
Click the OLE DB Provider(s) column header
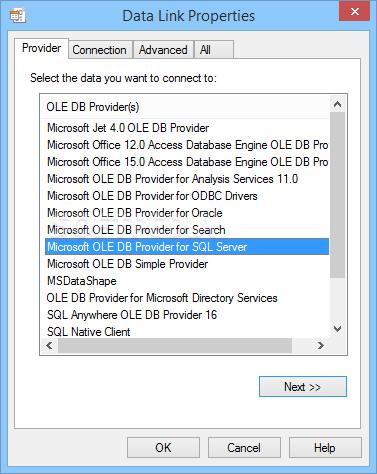(x=185, y=107)
